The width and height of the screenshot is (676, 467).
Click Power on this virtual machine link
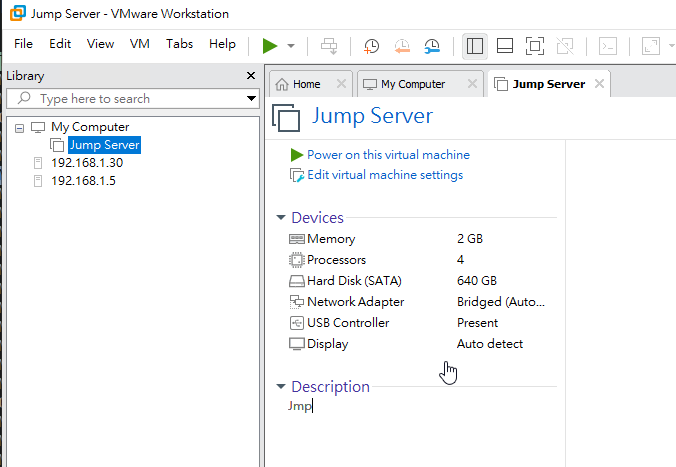(388, 155)
